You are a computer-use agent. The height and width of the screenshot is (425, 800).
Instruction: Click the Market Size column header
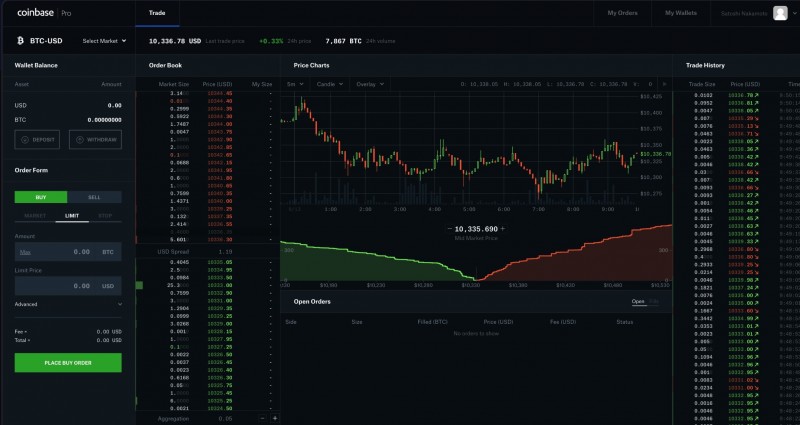click(x=173, y=84)
